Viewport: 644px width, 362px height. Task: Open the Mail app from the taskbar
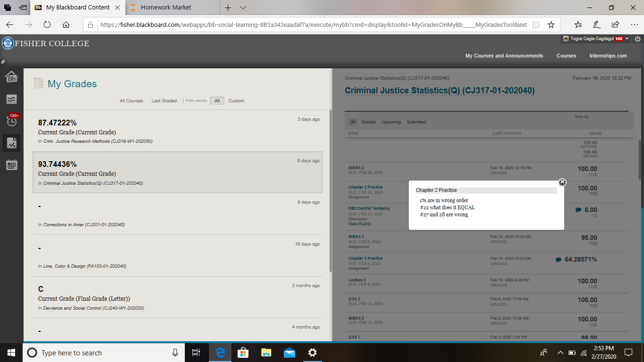[x=289, y=353]
